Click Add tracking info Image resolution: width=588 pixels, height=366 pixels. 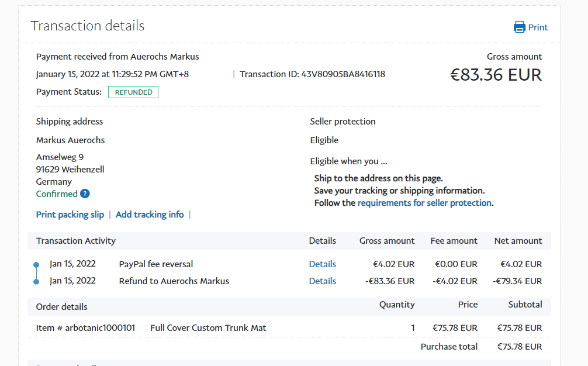[150, 215]
